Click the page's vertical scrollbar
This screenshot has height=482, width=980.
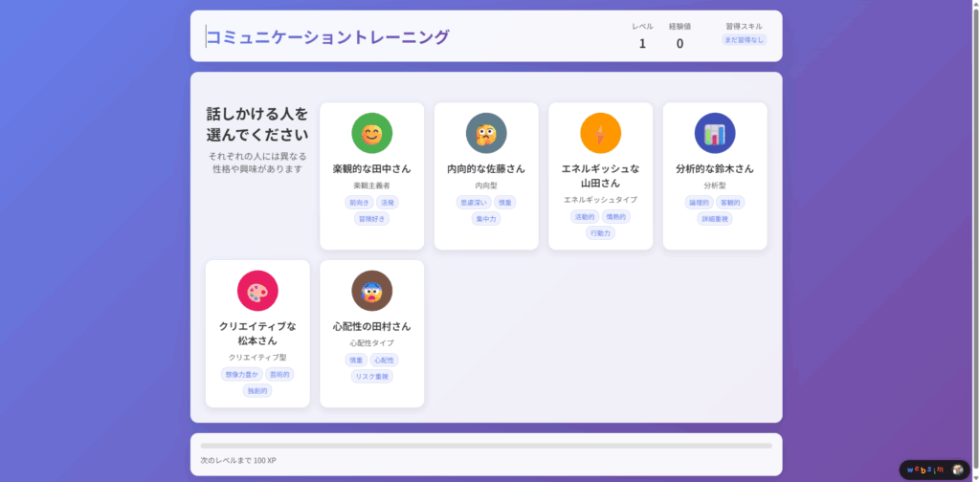point(976,239)
